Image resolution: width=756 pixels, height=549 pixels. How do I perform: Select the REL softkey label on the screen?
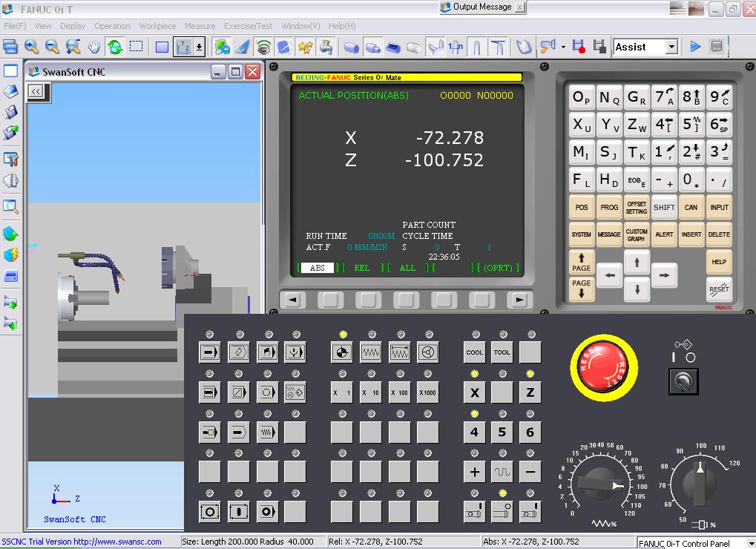pos(361,268)
